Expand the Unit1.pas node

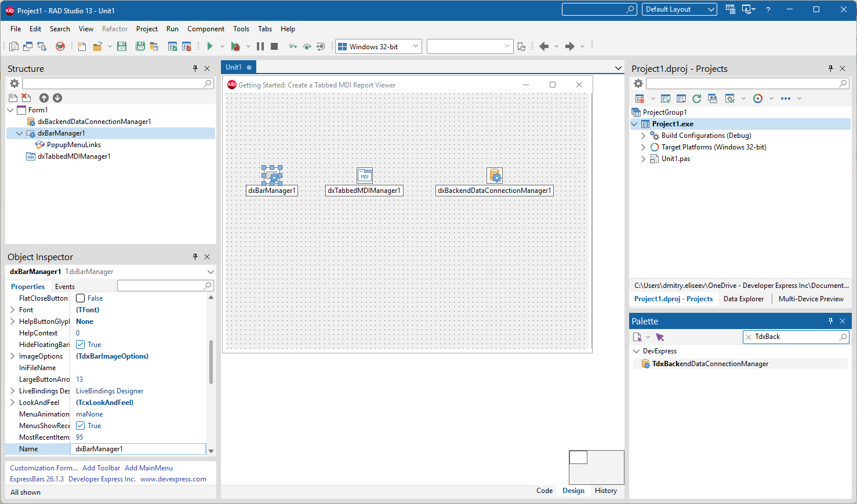[643, 159]
